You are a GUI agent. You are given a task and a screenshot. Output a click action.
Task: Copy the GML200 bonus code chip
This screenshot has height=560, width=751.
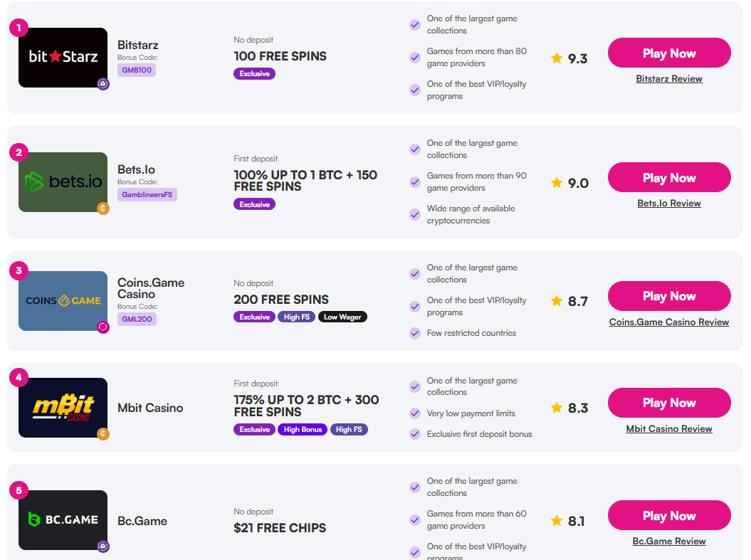pos(137,319)
